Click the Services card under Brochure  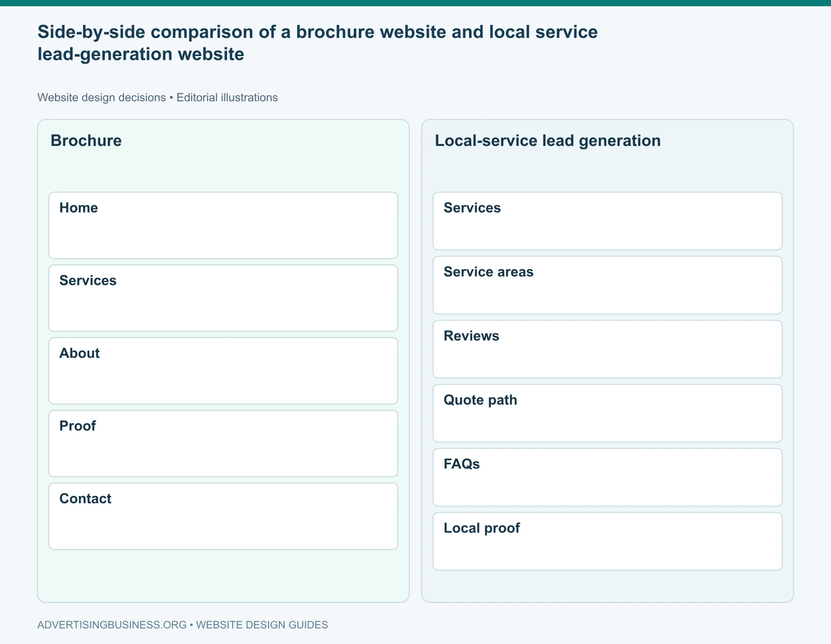223,298
